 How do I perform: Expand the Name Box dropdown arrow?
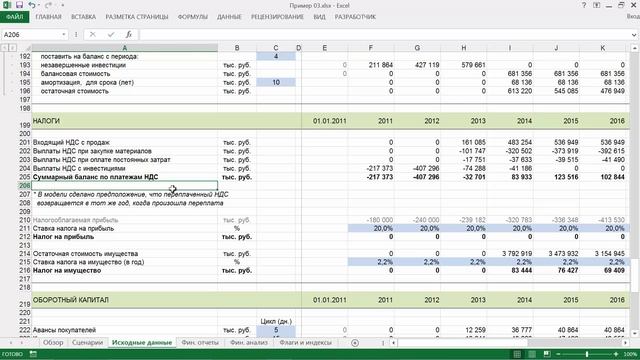point(64,35)
